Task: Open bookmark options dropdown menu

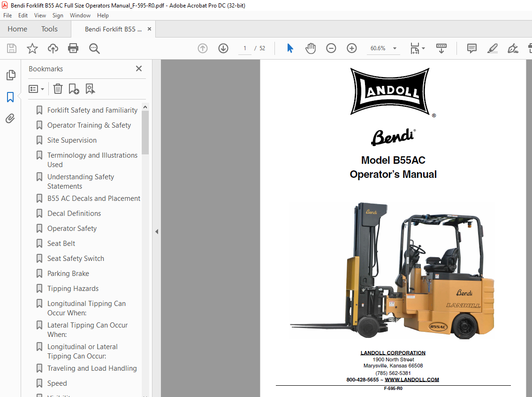Action: tap(37, 89)
